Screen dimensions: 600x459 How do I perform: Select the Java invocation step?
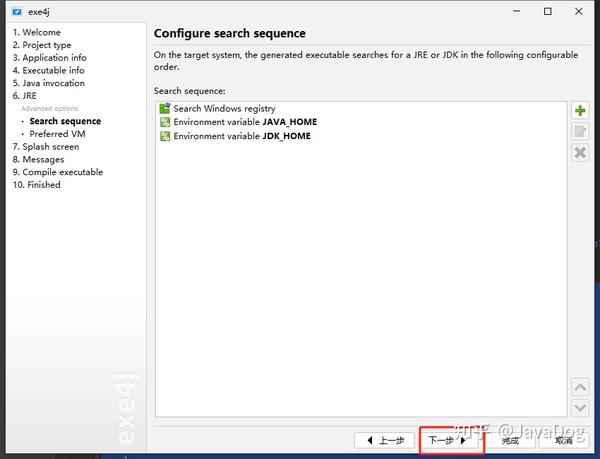tap(49, 83)
